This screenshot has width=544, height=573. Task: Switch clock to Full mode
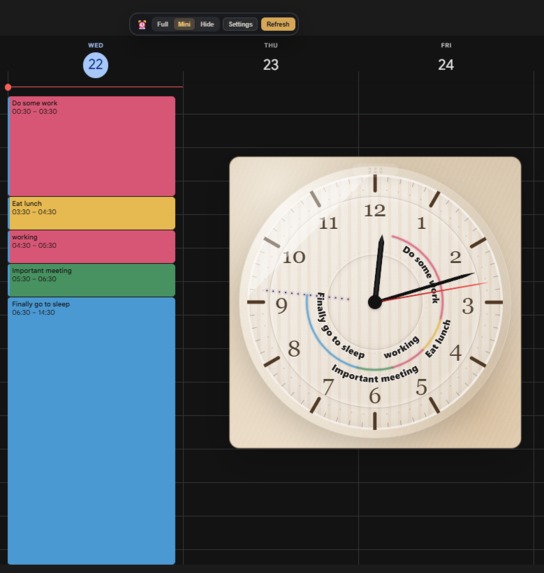163,24
